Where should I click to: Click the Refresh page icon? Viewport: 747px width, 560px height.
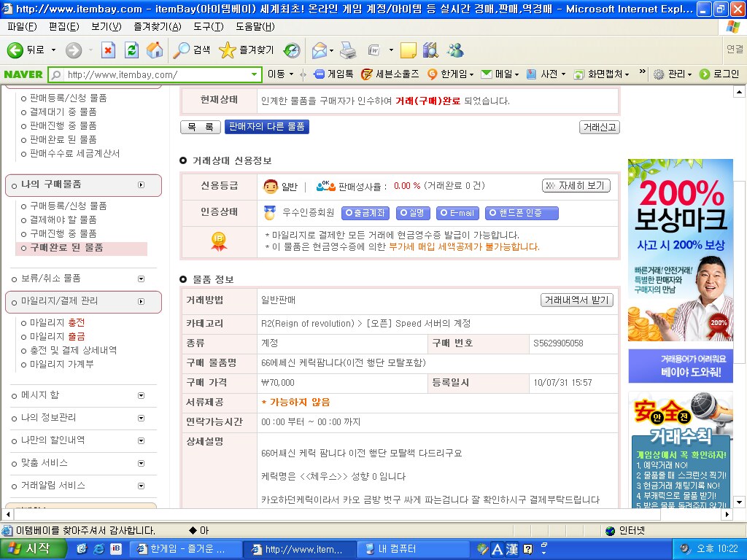[131, 50]
